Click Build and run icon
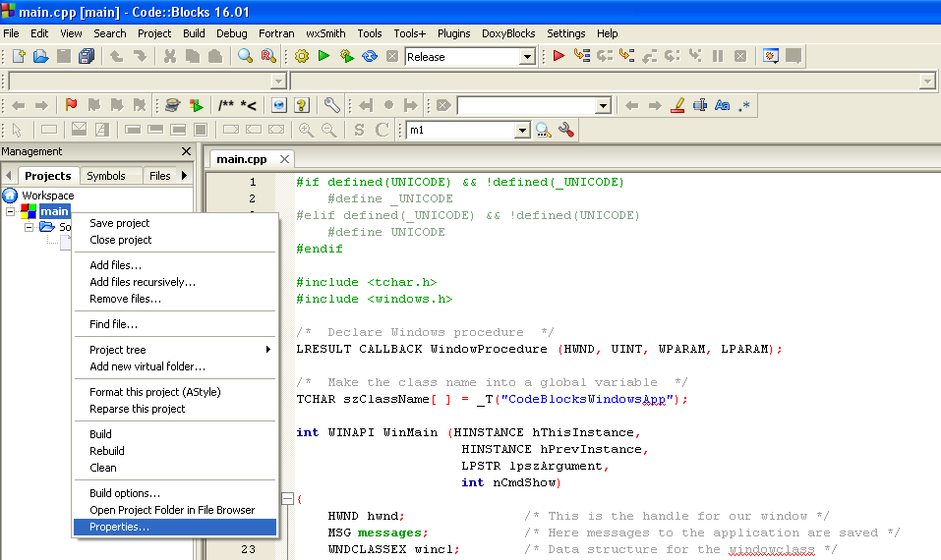The width and height of the screenshot is (941, 560). point(347,56)
